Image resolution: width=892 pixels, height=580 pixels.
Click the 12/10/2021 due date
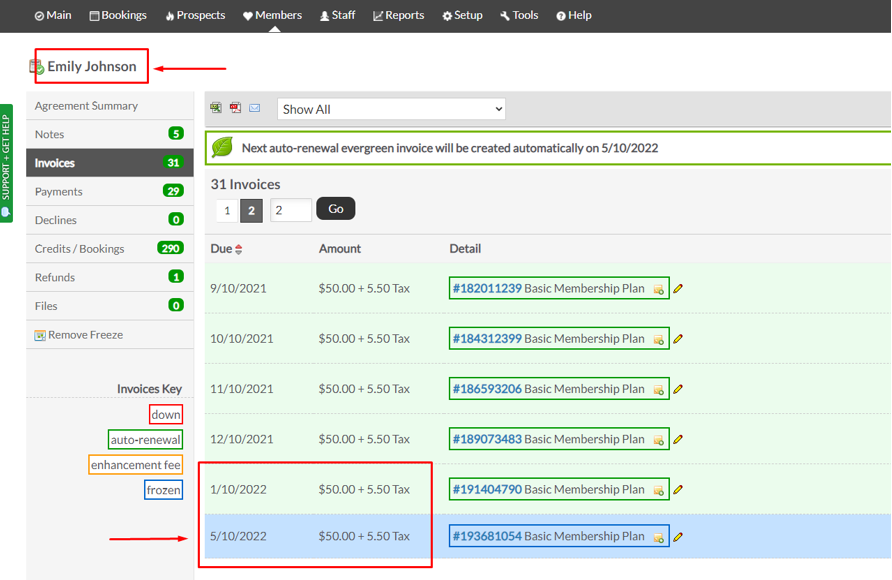click(242, 439)
